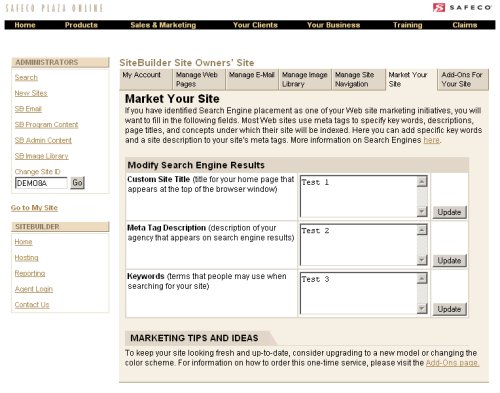Click Keywords scroll up arrow
Image resolution: width=500 pixels, height=393 pixels.
coord(422,278)
